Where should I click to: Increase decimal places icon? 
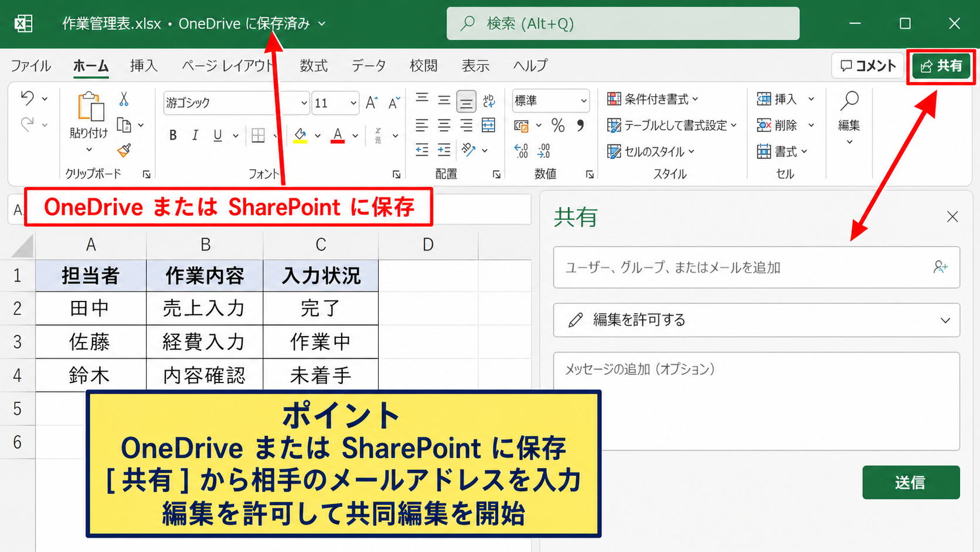coord(521,151)
